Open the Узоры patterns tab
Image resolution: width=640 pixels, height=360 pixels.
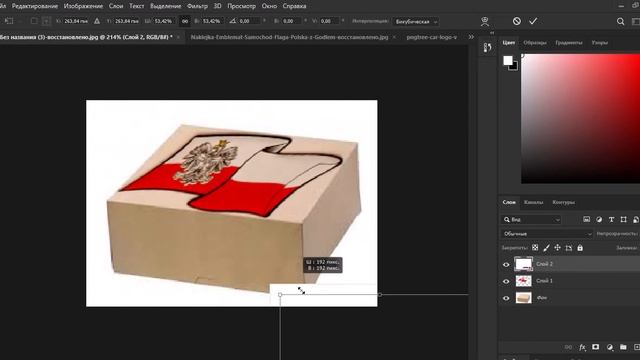pyautogui.click(x=600, y=42)
